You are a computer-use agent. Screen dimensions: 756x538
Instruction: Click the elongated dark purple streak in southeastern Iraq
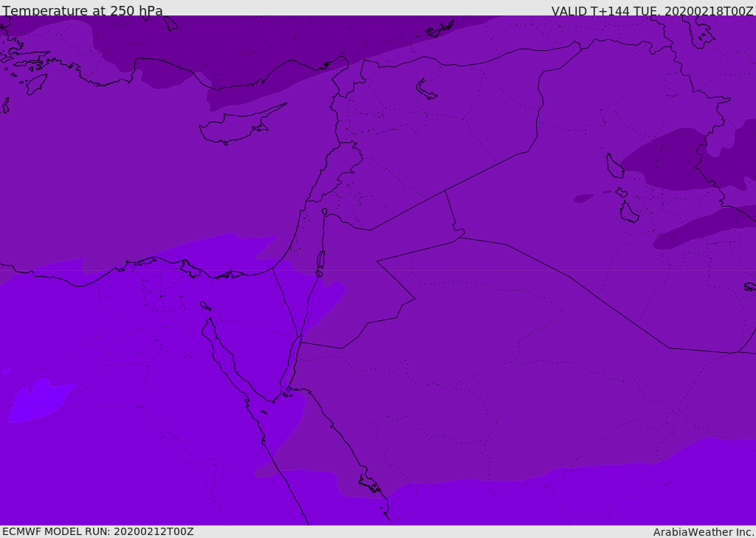tap(701, 229)
